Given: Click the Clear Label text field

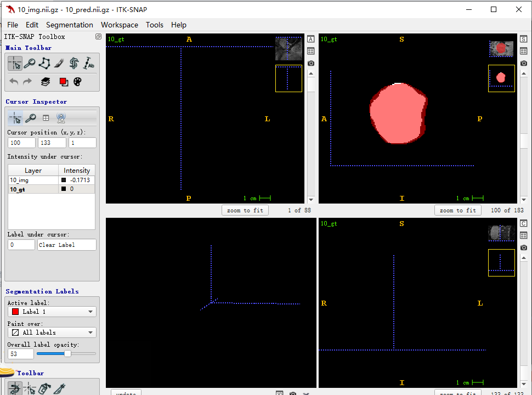Looking at the screenshot, I should (x=67, y=245).
